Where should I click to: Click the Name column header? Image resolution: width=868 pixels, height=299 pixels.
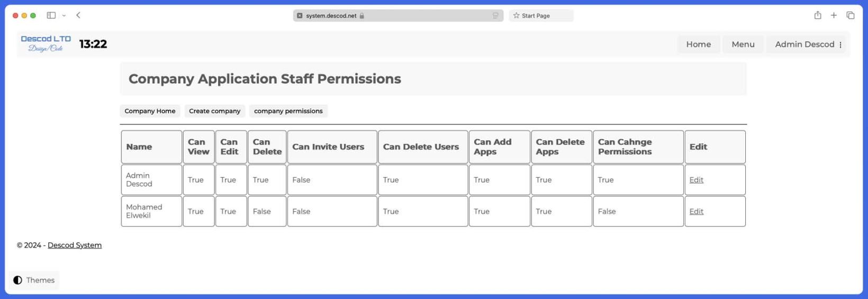(151, 147)
